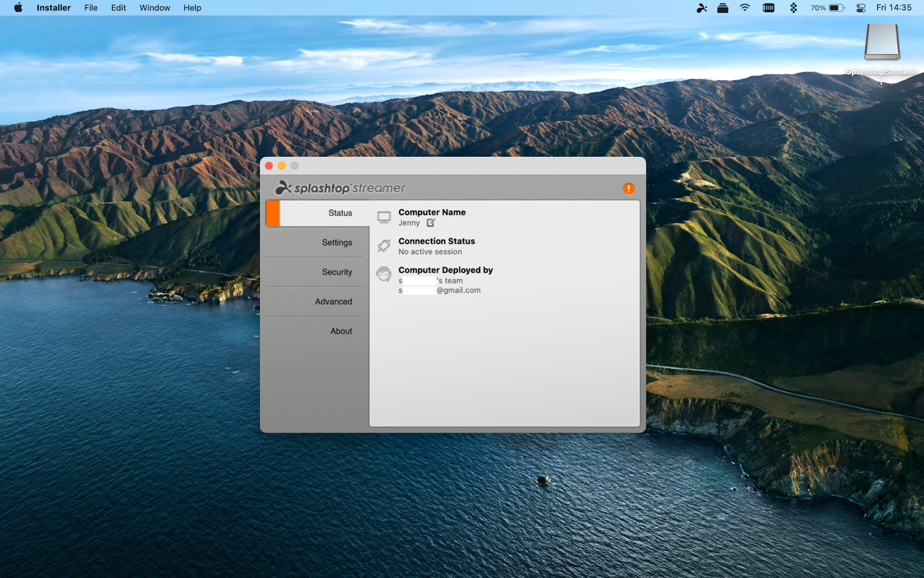
Task: Open the Installer menu
Action: (54, 8)
